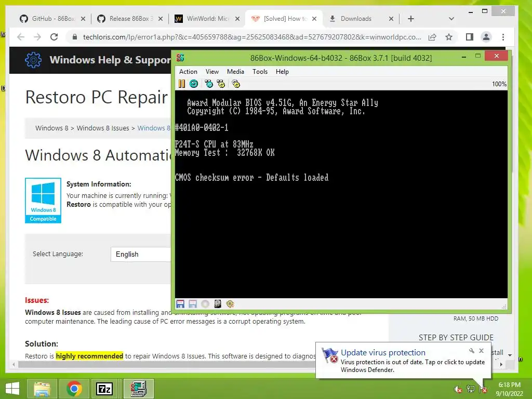Open the Media menu in 86Box
Viewport: 532px width, 399px height.
[x=235, y=72]
